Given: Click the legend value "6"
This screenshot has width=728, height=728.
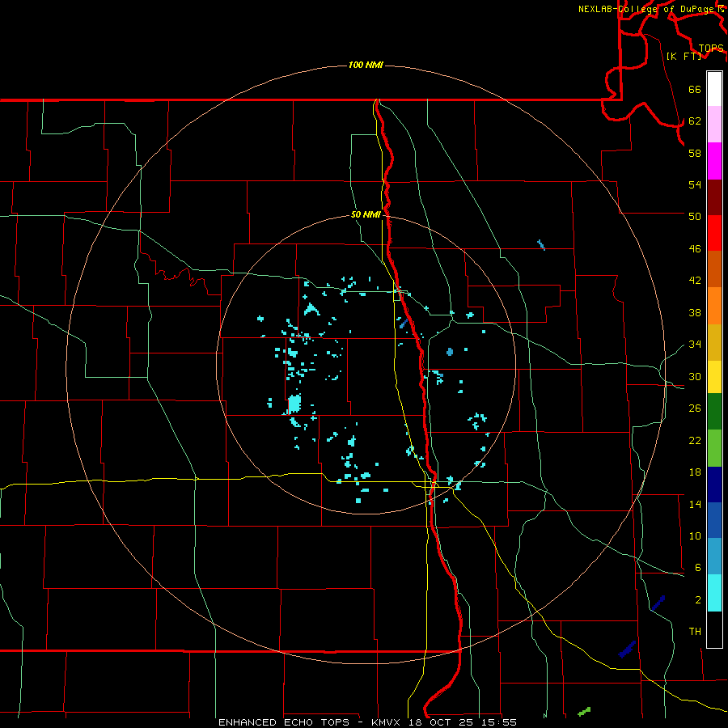Looking at the screenshot, I should [x=697, y=568].
